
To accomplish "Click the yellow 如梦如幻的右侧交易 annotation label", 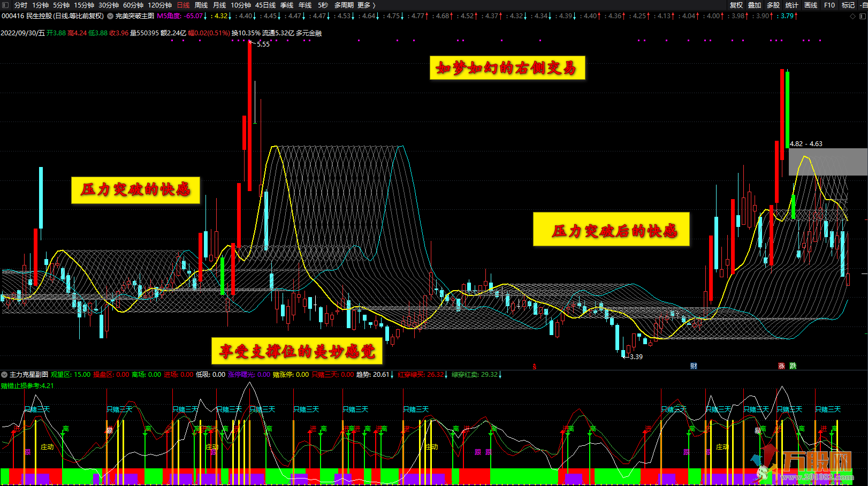I will [x=507, y=68].
